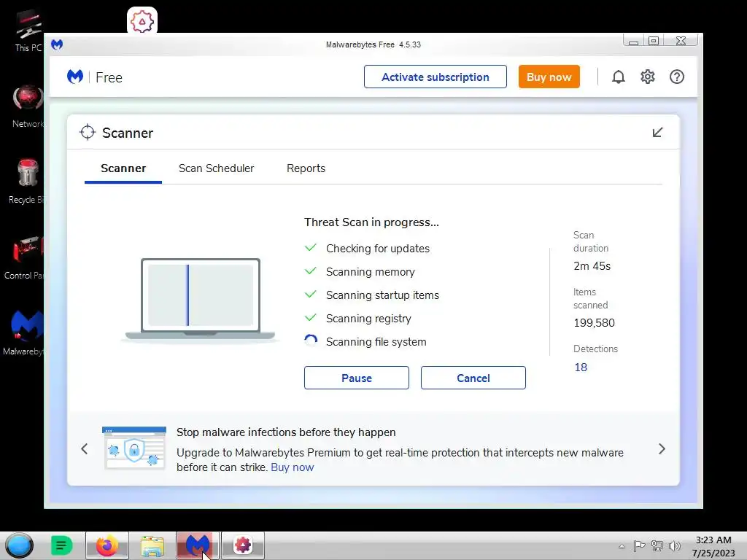This screenshot has width=747, height=560.
Task: Click Activate subscription
Action: click(436, 77)
